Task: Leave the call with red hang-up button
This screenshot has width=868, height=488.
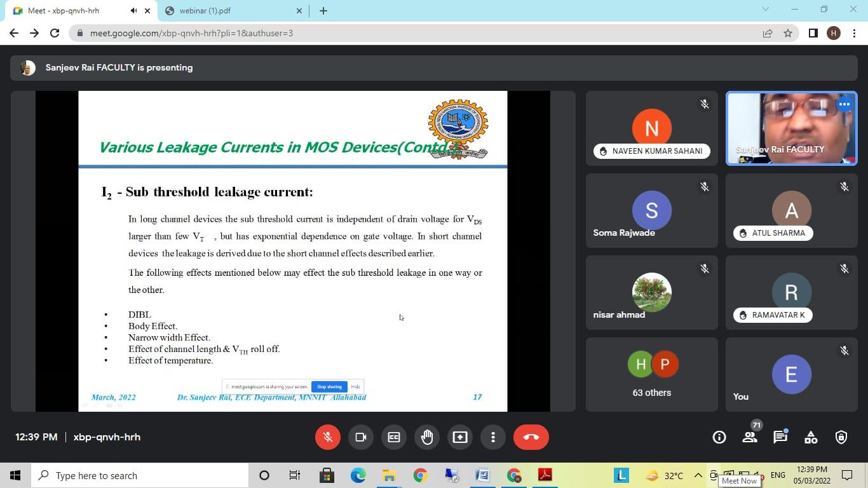Action: pos(531,437)
